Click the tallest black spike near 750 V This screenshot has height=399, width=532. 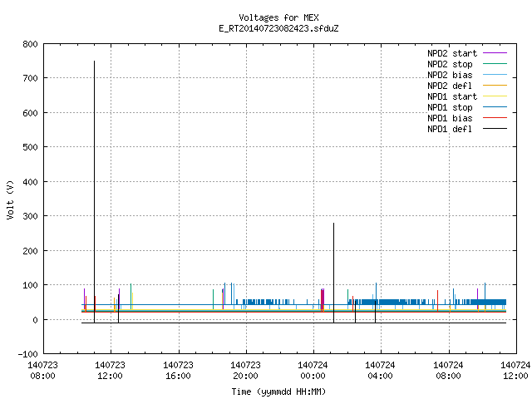click(94, 192)
